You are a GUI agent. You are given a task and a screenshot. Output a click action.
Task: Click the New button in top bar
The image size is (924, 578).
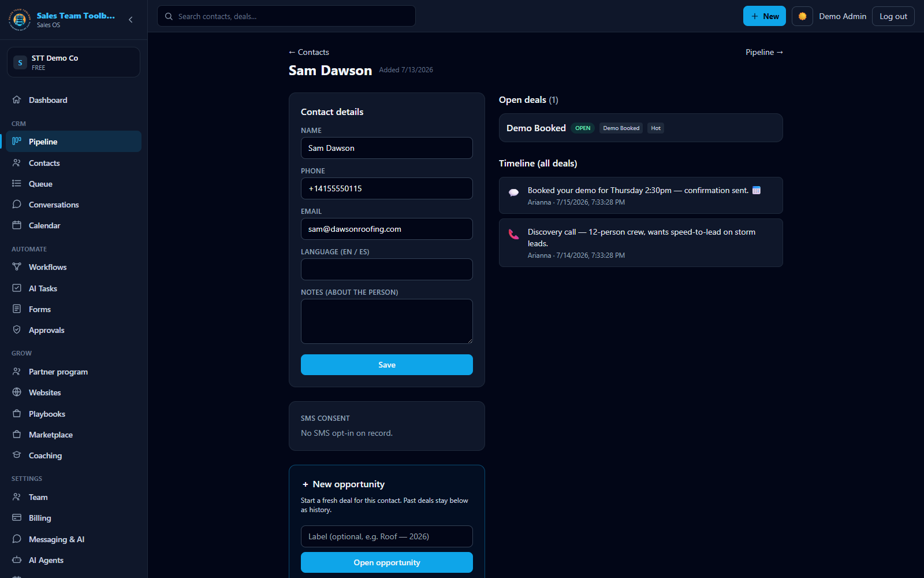pyautogui.click(x=764, y=16)
